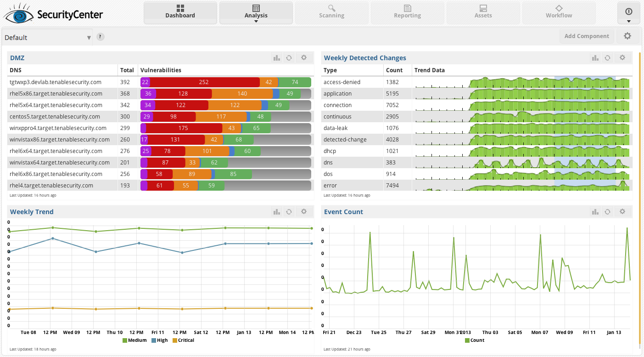Refresh the Weekly Trend panel
644x357 pixels.
pyautogui.click(x=289, y=212)
